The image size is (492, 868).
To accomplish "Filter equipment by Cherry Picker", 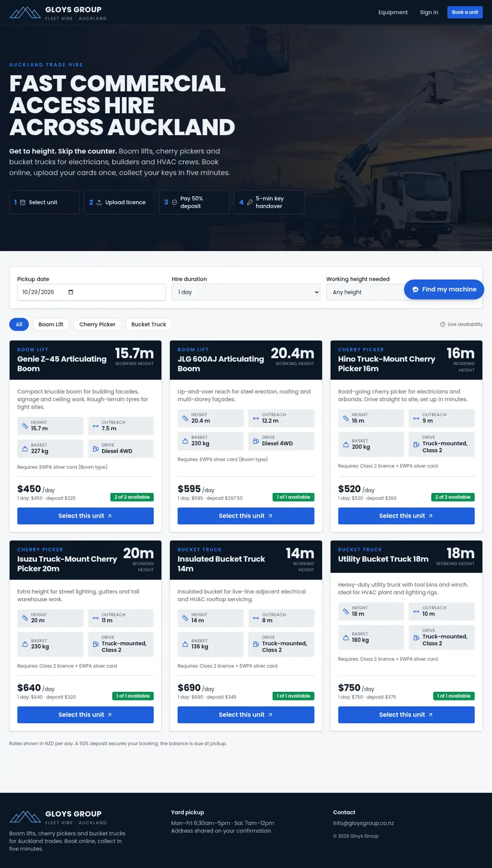I will tap(97, 324).
